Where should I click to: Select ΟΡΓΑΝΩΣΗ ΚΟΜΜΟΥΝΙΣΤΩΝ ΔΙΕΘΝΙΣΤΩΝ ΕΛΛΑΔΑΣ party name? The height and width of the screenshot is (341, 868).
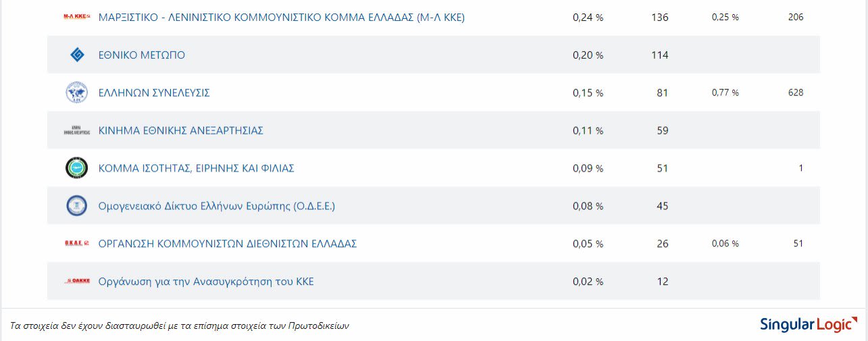pos(227,244)
